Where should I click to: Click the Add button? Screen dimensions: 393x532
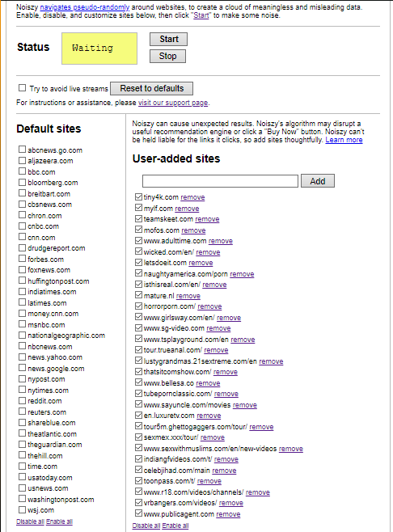318,181
